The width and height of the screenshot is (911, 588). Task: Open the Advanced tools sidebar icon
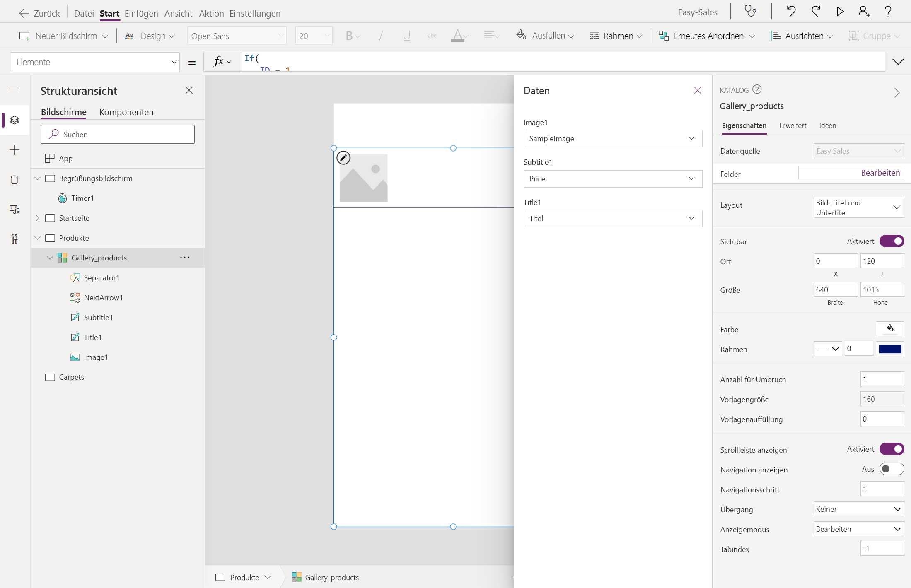(x=14, y=239)
